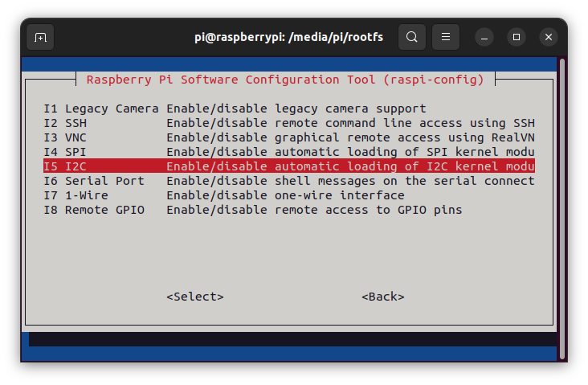Image resolution: width=588 pixels, height=385 pixels.
Task: Select the I2 SSH entry
Action: (288, 123)
